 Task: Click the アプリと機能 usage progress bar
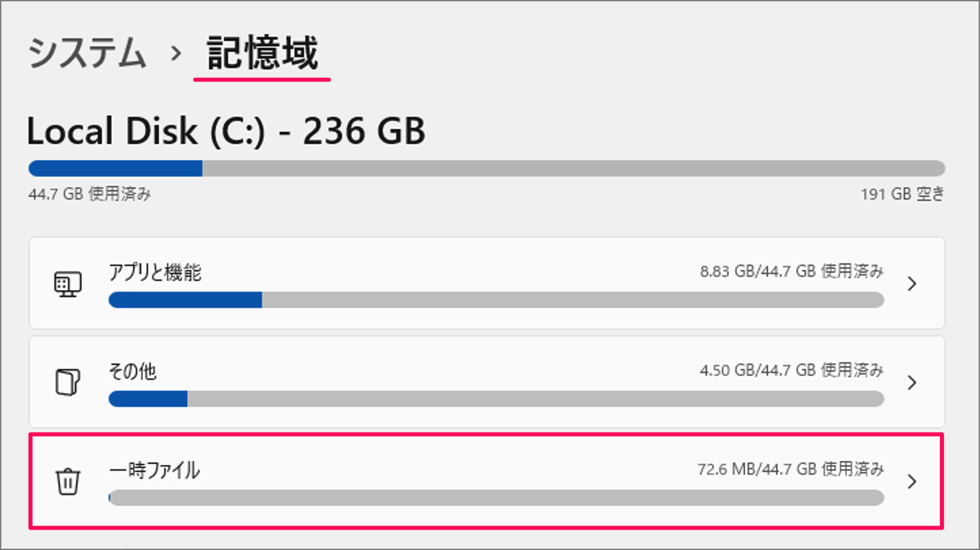495,300
